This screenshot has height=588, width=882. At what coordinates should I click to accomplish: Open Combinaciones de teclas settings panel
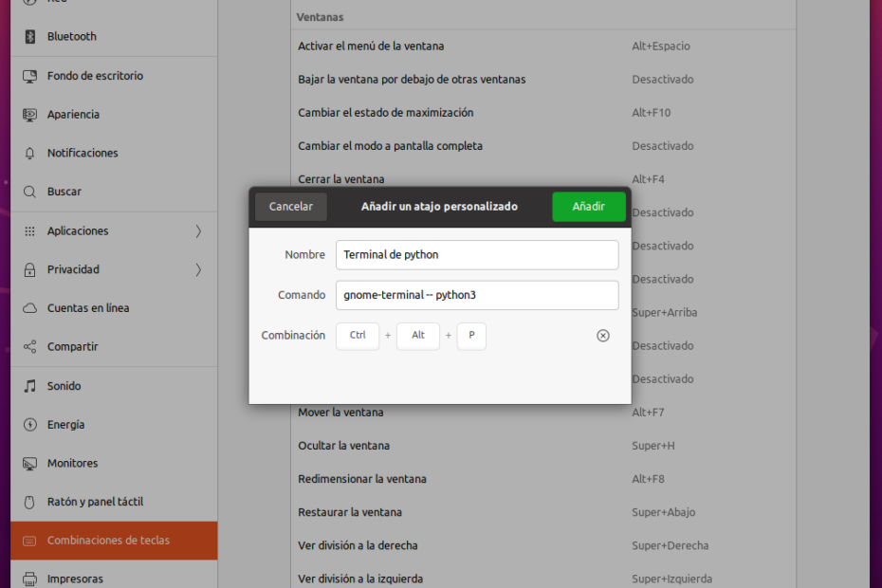(108, 541)
